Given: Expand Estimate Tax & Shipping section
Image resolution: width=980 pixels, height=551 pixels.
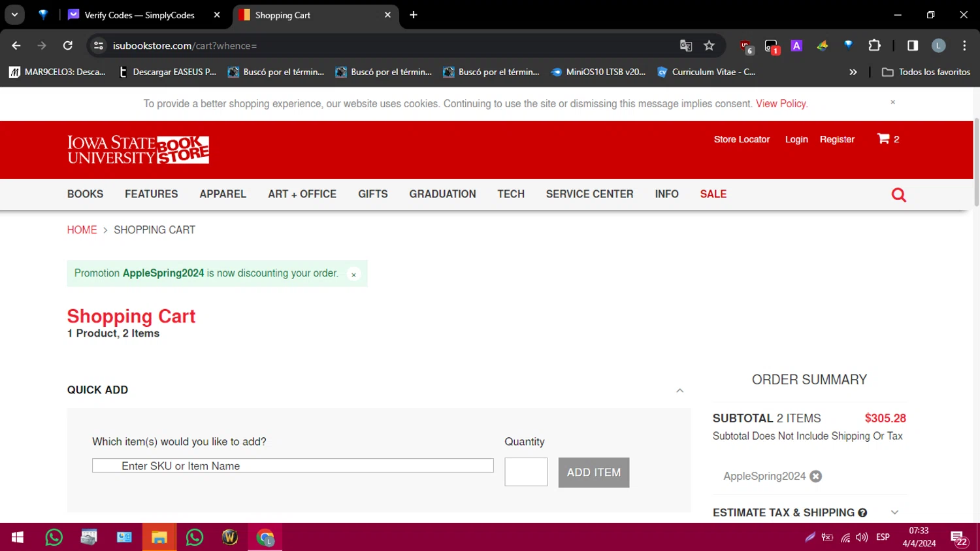Looking at the screenshot, I should pos(894,513).
